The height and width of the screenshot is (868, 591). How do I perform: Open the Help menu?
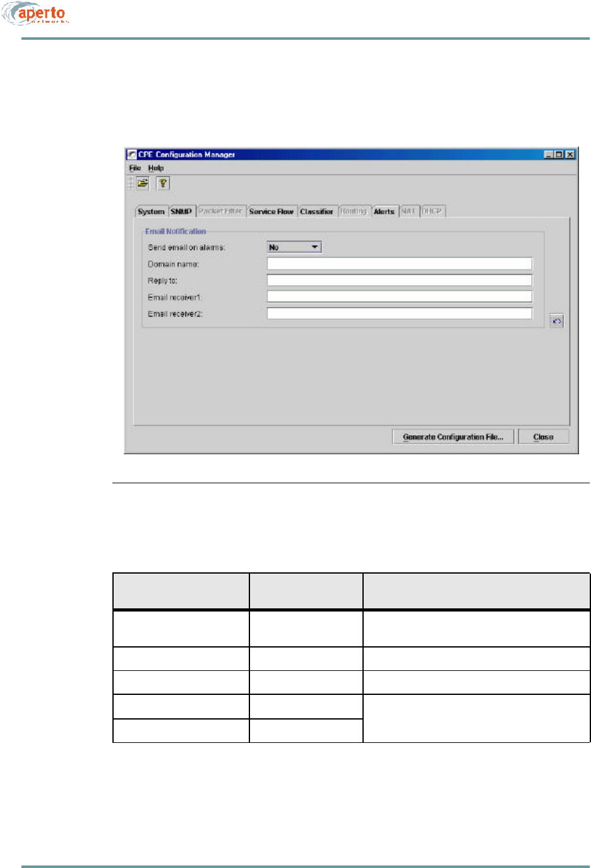click(x=156, y=168)
